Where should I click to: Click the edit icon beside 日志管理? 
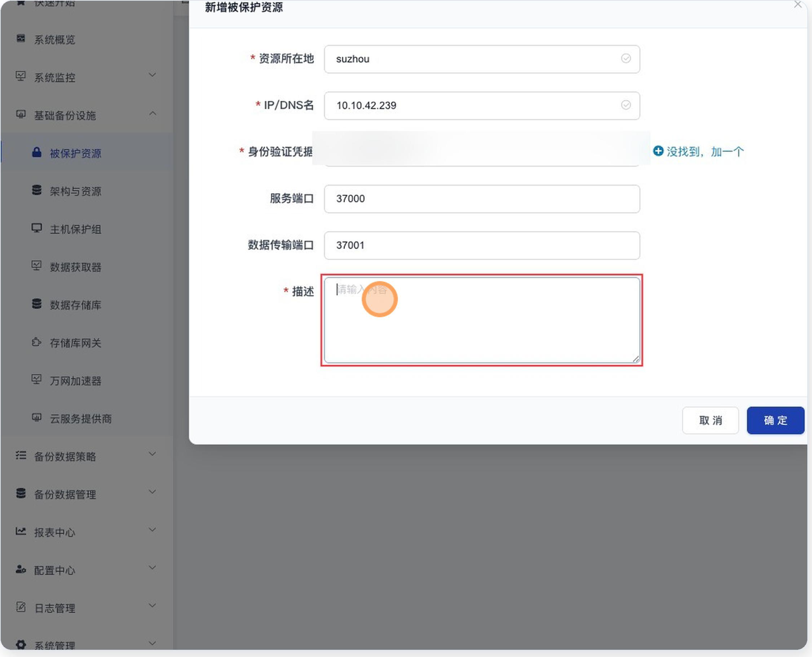point(21,607)
